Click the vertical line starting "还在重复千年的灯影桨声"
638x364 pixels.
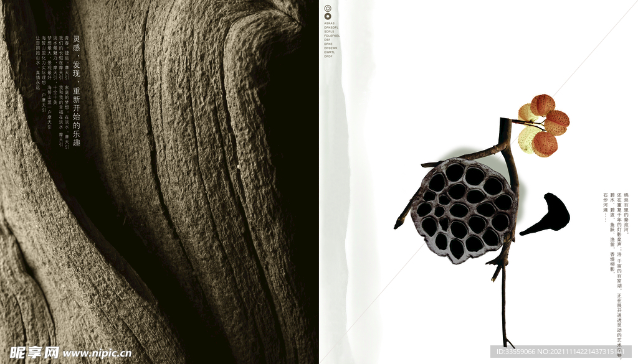pos(619,276)
